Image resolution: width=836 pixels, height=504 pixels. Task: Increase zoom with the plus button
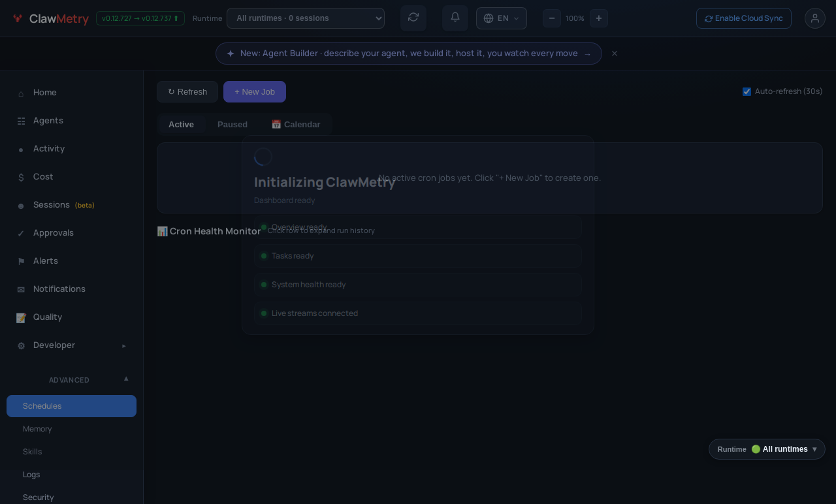[599, 18]
